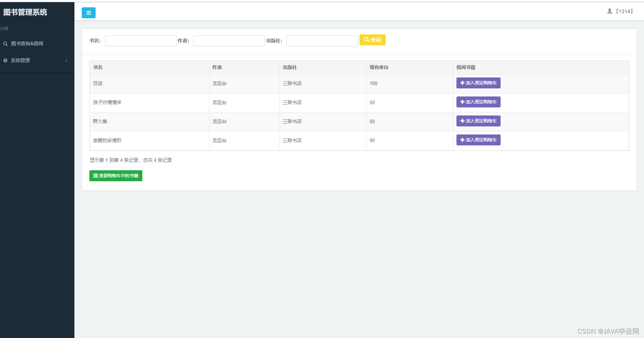Click the plus icon on 野火集 cart button
644x338 pixels.
click(462, 121)
